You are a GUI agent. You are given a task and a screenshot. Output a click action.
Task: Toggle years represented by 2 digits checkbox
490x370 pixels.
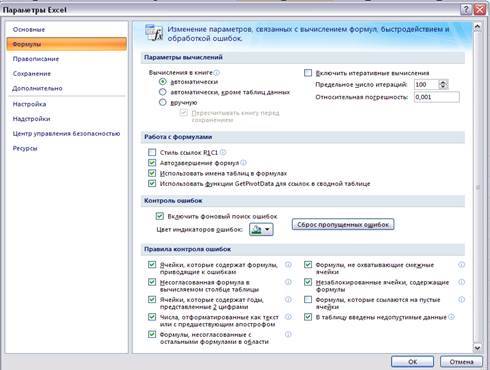(152, 299)
